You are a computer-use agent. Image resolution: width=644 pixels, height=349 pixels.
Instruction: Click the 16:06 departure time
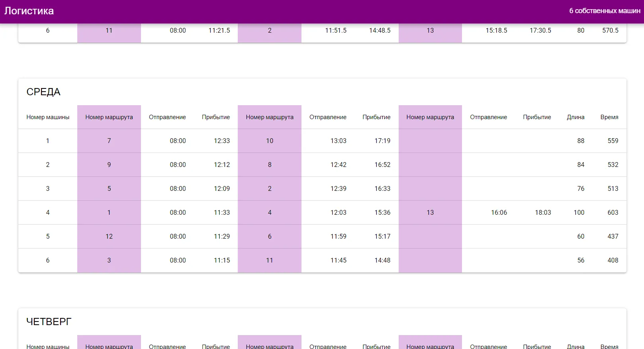point(499,213)
